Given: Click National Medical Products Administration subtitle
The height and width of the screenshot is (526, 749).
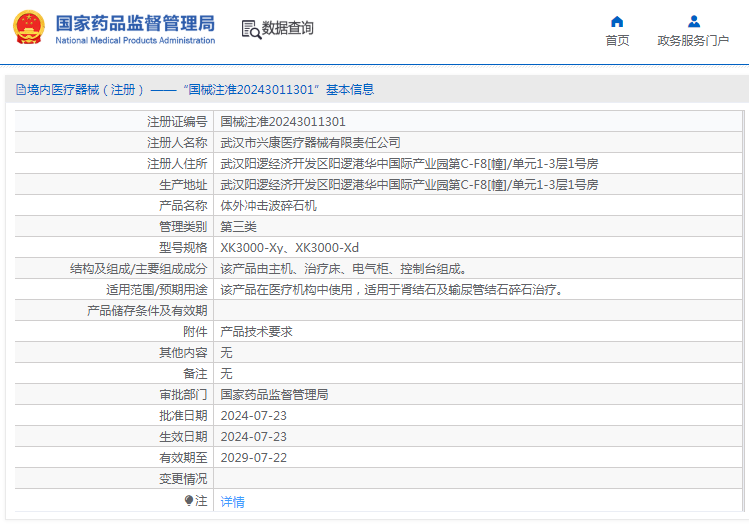Looking at the screenshot, I should click(x=135, y=41).
